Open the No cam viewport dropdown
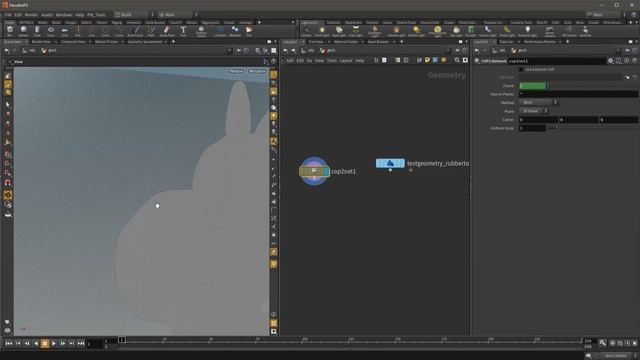The width and height of the screenshot is (640, 360). point(257,71)
